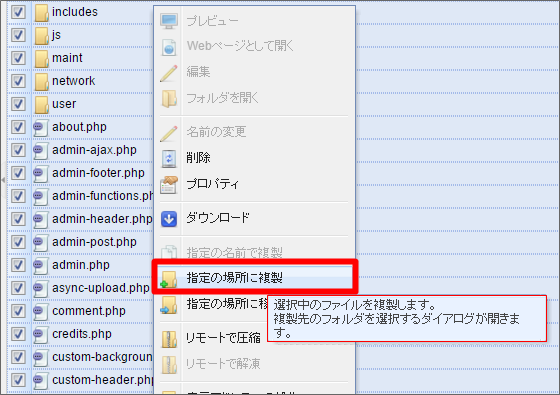The image size is (560, 395).
Task: Select the includes folder name
Action: 75,12
